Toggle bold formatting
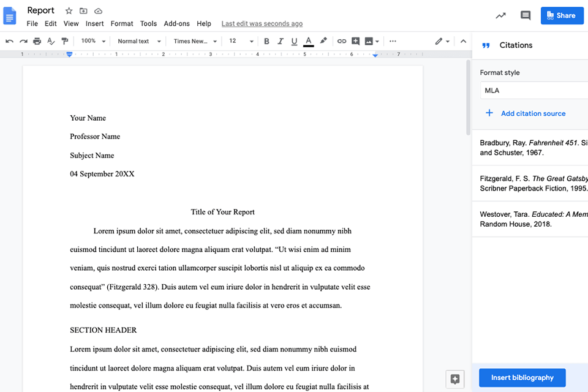Viewport: 588px width, 392px height. [266, 41]
